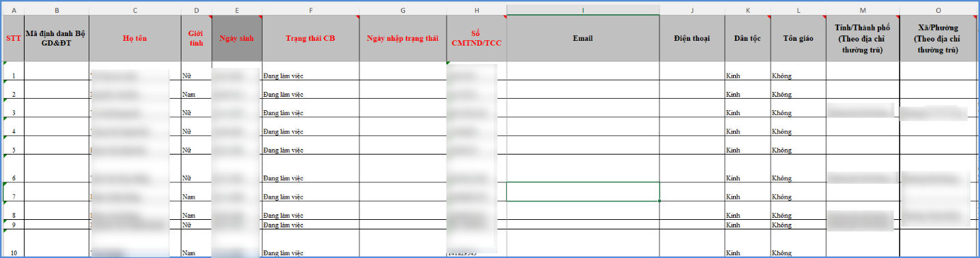Viewport: 980px width, 258px height.
Task: Click STT cell with value 8
Action: [x=14, y=210]
